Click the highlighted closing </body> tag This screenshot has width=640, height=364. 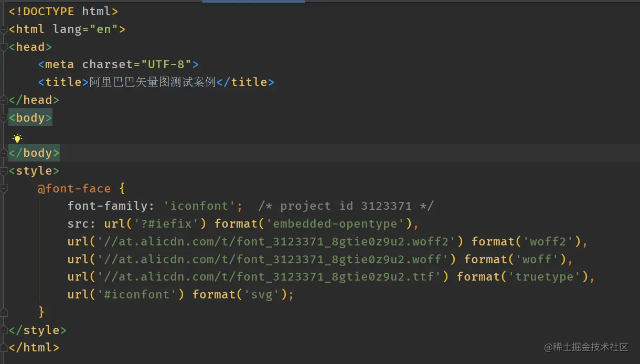34,153
